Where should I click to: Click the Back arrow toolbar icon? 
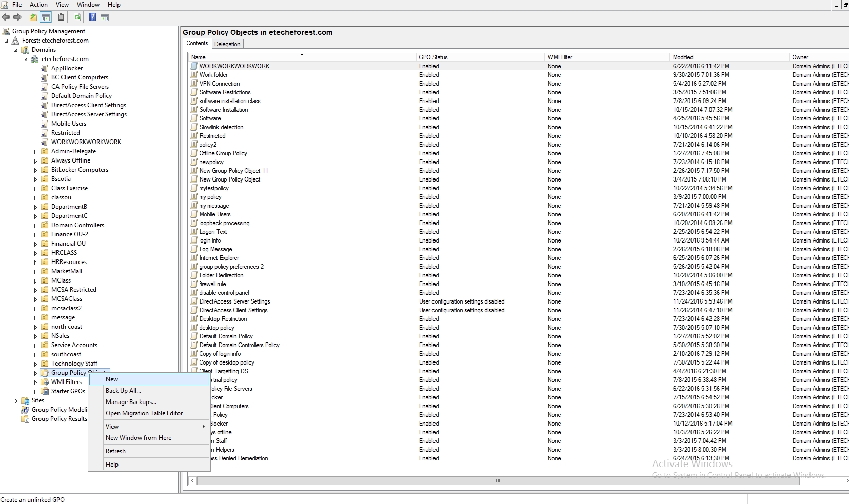(x=6, y=17)
